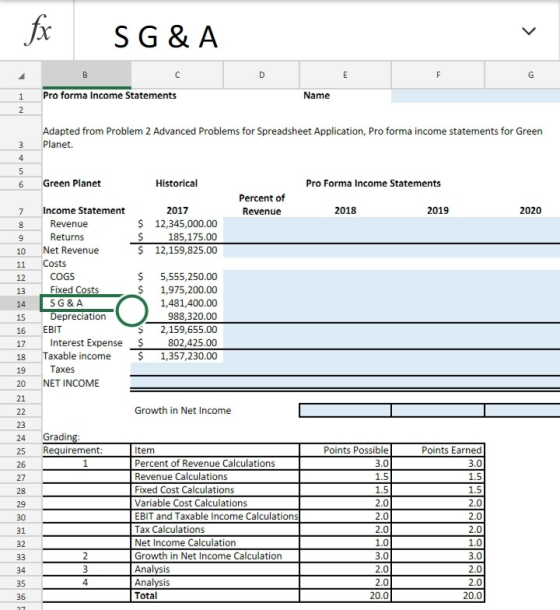This screenshot has height=610, width=560.
Task: Select the 'Interest Expense' label cell
Action: pyautogui.click(x=86, y=343)
